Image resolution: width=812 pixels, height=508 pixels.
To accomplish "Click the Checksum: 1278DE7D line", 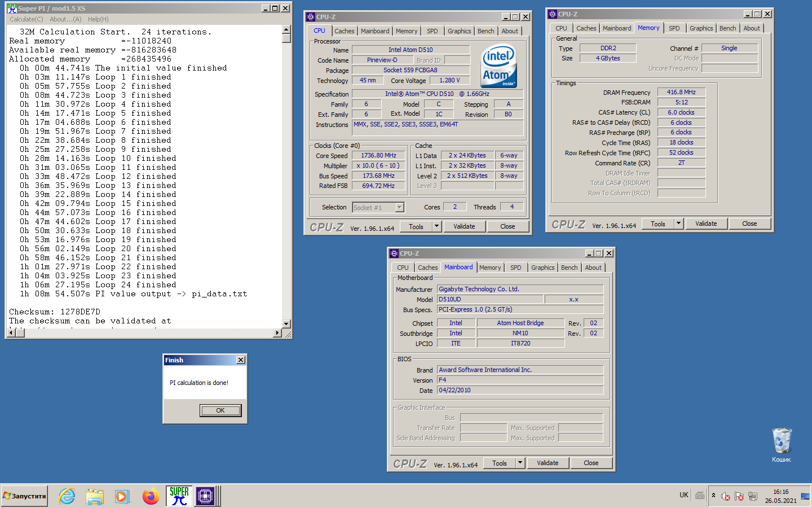I will [x=55, y=312].
